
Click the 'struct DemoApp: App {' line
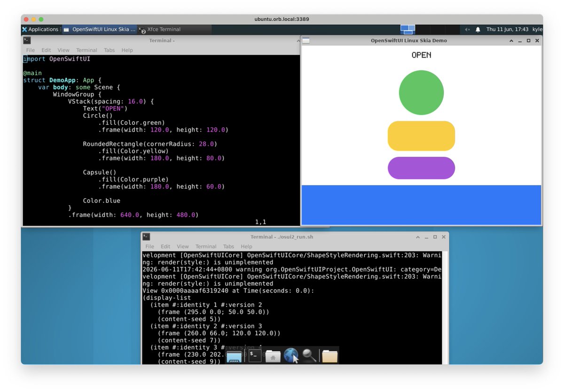[62, 80]
